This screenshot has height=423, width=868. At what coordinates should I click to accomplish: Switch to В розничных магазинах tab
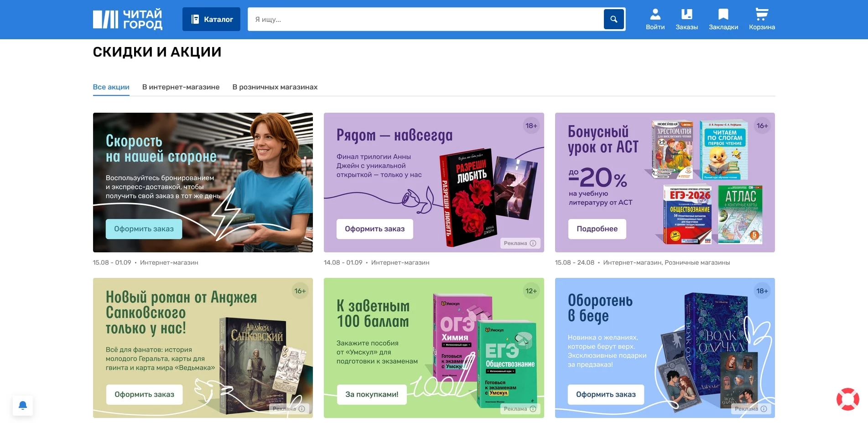(x=275, y=87)
